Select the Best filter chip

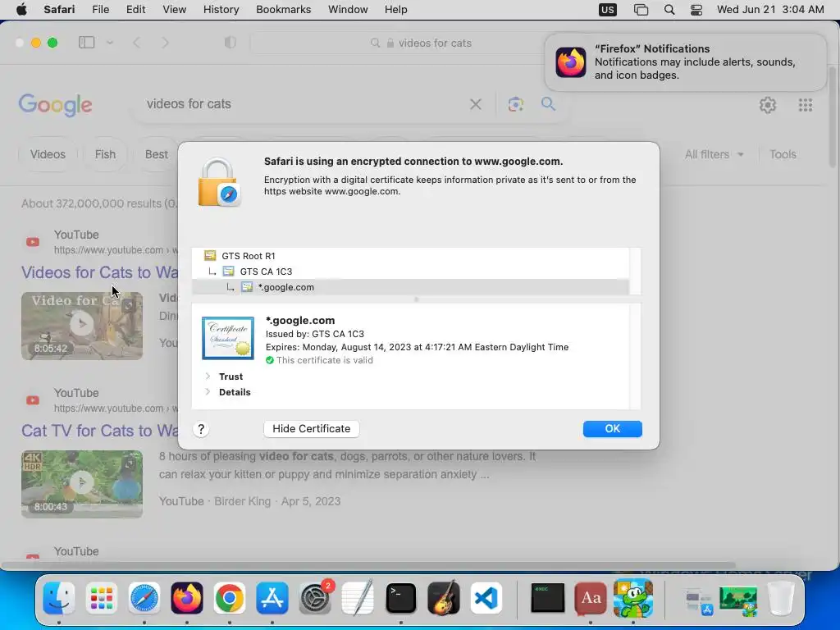(x=155, y=154)
